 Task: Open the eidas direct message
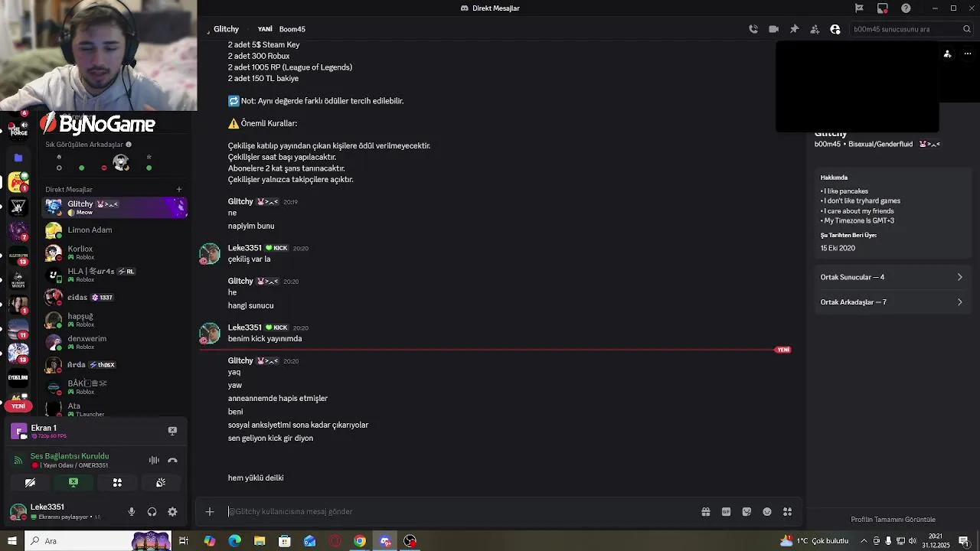pyautogui.click(x=114, y=297)
